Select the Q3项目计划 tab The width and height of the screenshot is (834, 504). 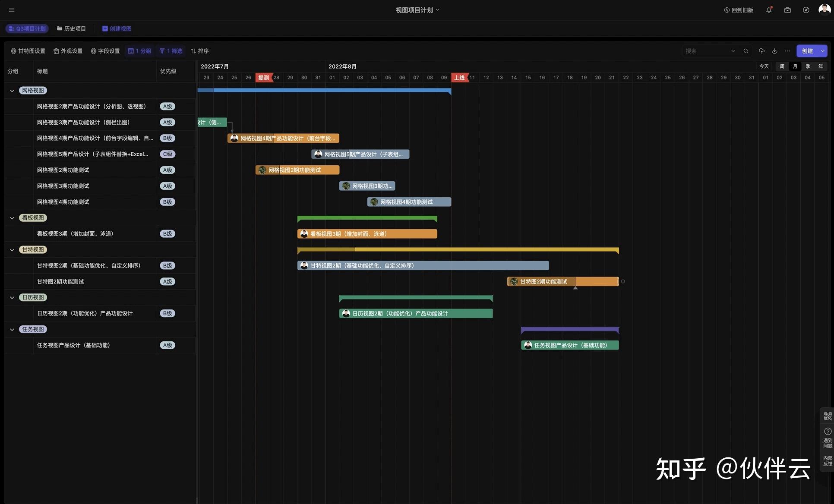(27, 28)
